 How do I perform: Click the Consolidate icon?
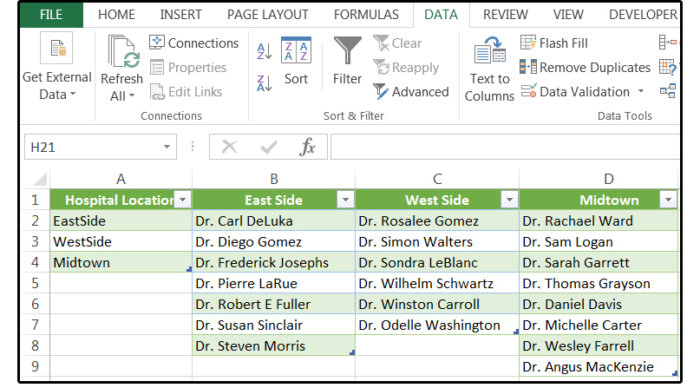point(667,43)
